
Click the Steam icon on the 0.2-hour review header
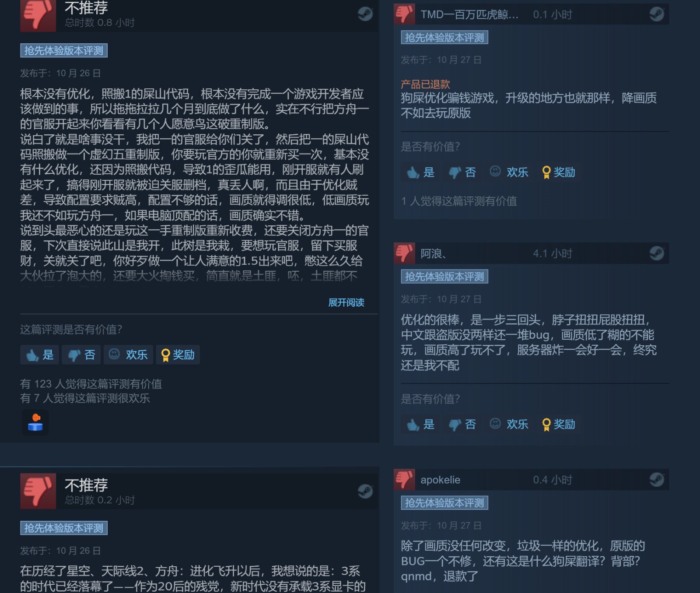[365, 491]
